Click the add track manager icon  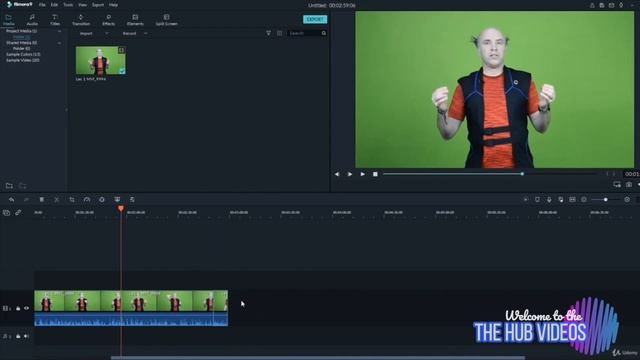[6, 213]
